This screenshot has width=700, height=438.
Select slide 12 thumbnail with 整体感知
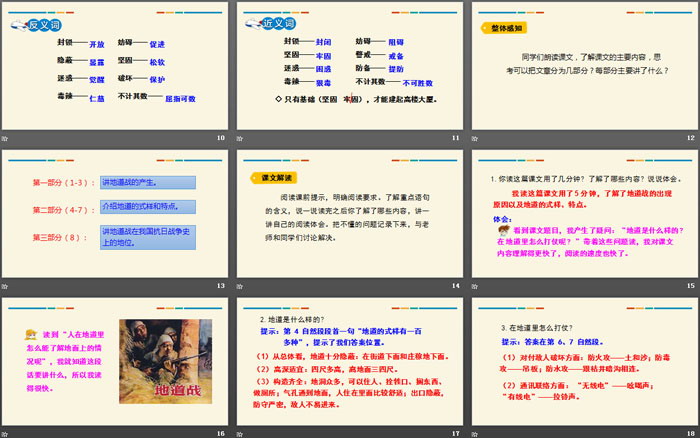[585, 66]
